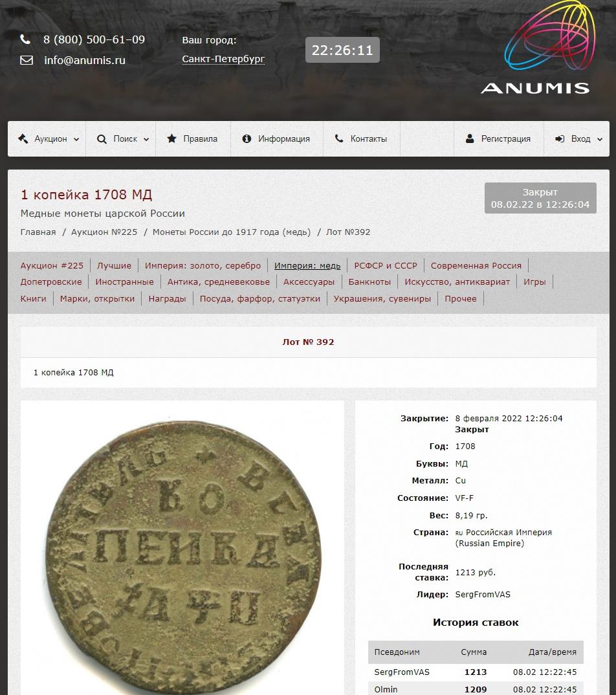Click the phone icon beside Контакты

pyautogui.click(x=339, y=138)
